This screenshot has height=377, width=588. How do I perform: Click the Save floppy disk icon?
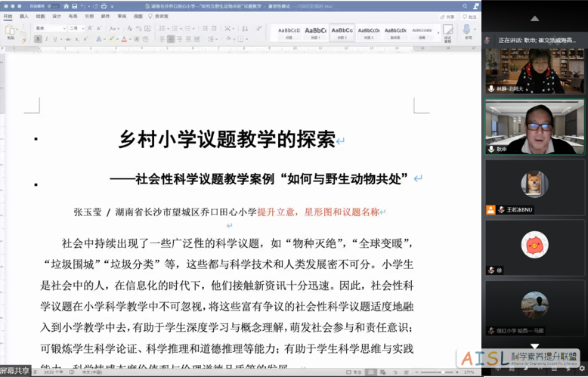click(x=75, y=6)
